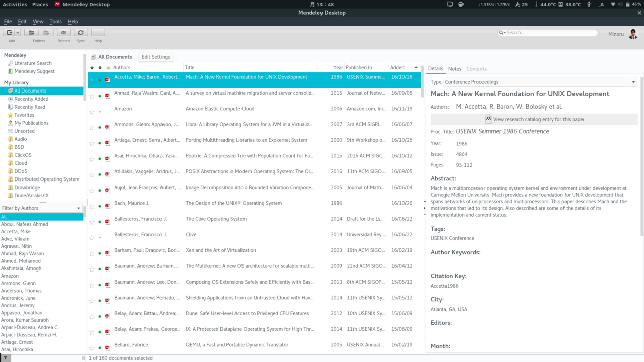Click the Add documents toolbar icon

9,33
